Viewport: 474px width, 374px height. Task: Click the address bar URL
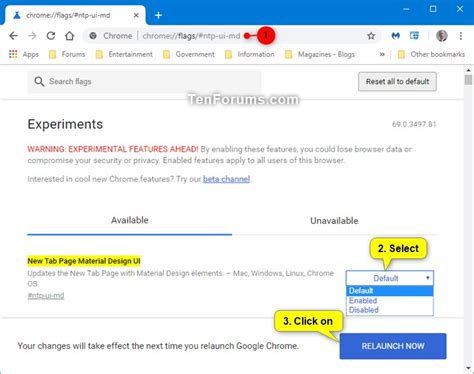coord(191,36)
